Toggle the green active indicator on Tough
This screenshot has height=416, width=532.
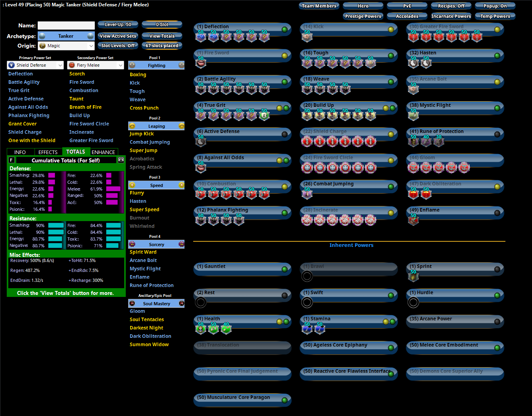coord(391,56)
